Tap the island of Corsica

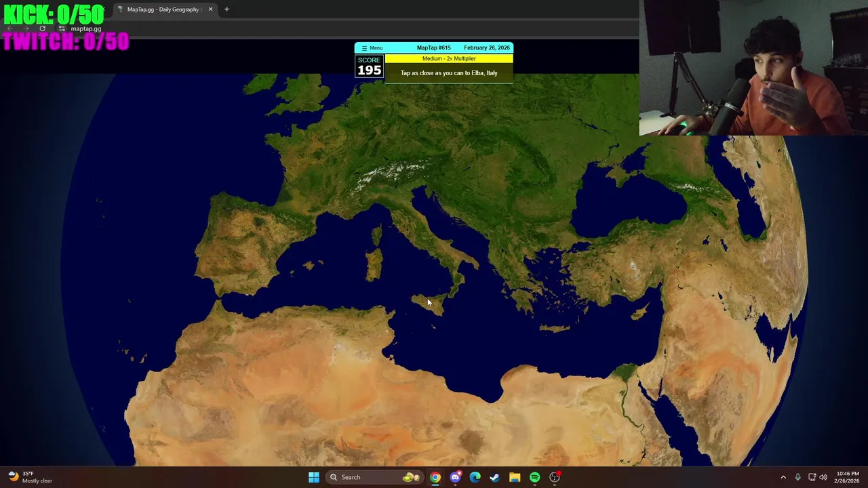click(377, 235)
